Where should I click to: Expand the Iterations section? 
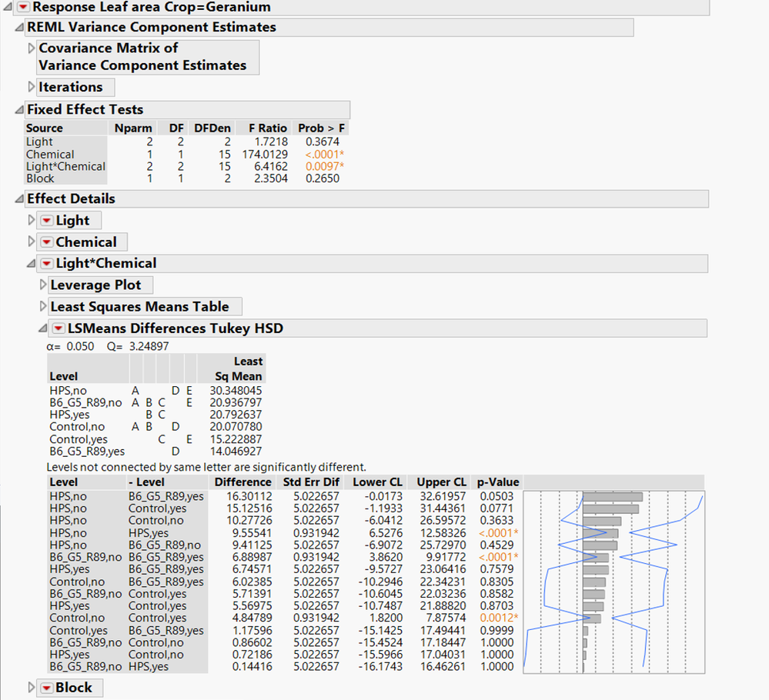point(32,87)
